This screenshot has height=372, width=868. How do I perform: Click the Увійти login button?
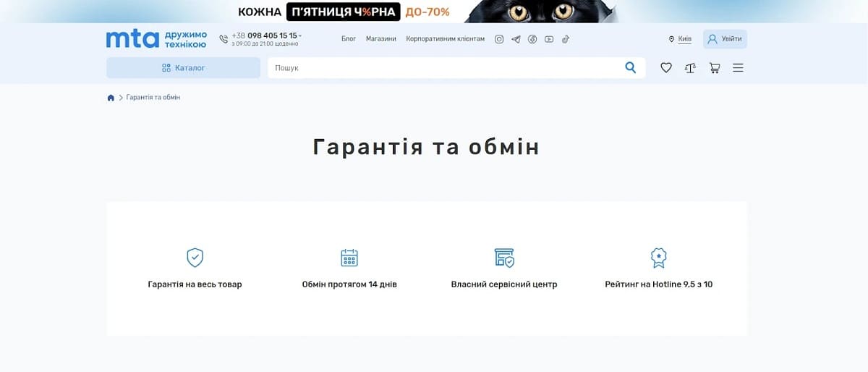725,39
